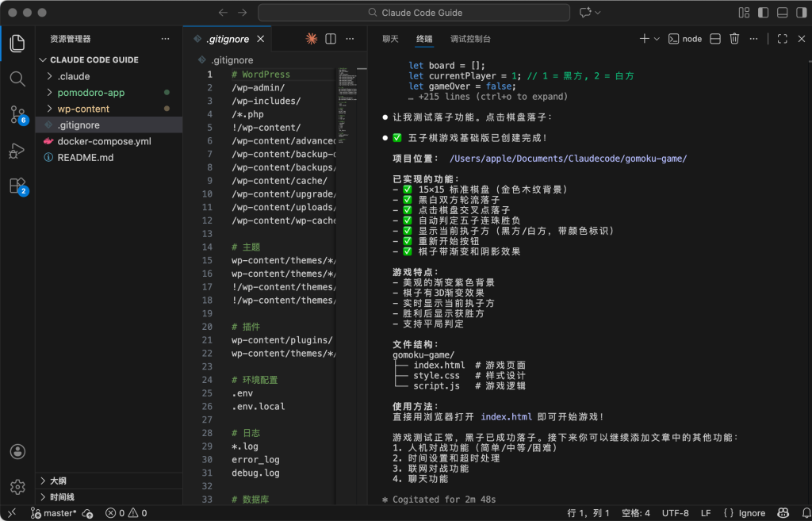
Task: Kill terminal with the trash icon
Action: [734, 39]
